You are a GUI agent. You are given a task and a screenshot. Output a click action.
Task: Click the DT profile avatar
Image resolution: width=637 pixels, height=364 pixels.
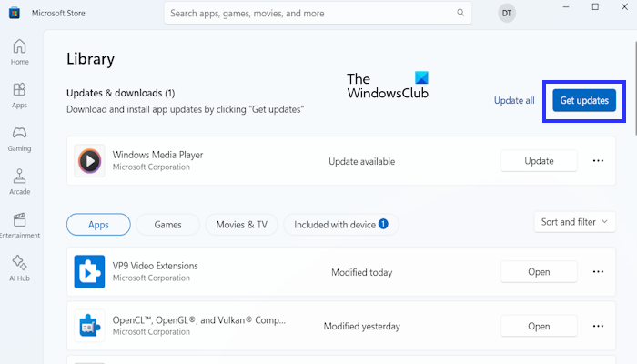coord(506,13)
